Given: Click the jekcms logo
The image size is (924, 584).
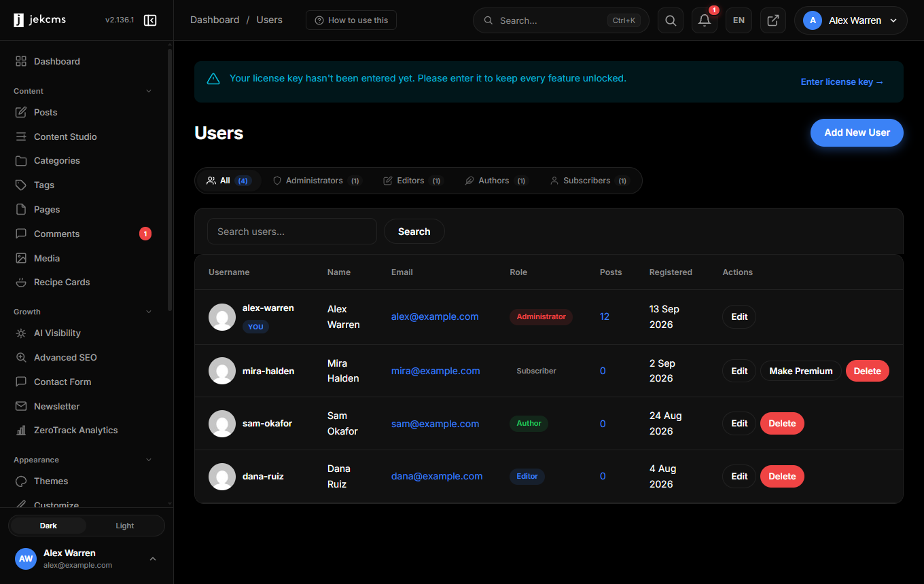Looking at the screenshot, I should point(39,20).
